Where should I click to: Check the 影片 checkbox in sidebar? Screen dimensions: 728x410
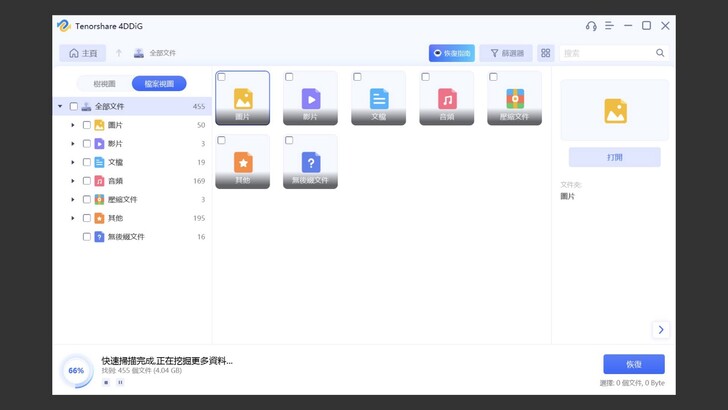(86, 143)
